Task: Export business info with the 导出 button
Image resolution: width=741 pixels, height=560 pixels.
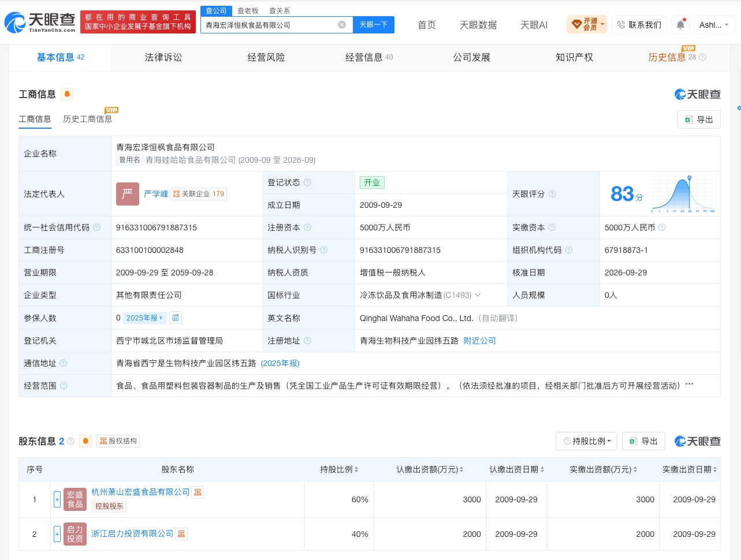Action: point(699,120)
